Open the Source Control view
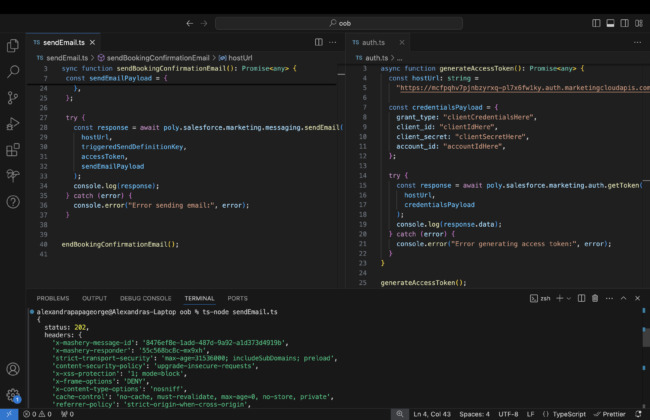Viewport: 650px width, 420px height. 13,98
